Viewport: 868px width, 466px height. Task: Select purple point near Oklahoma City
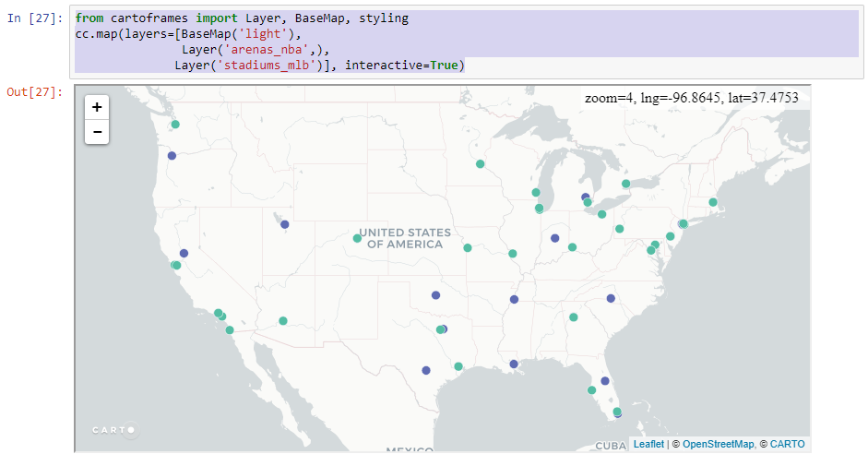pos(435,295)
